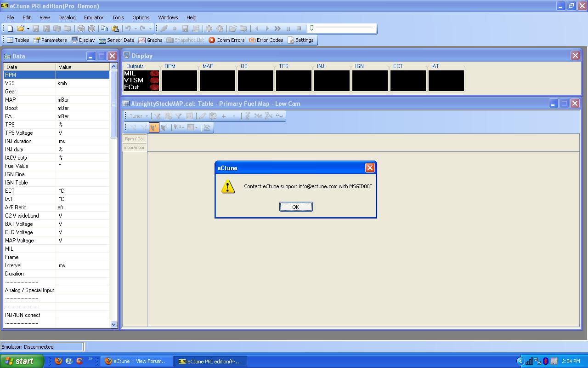The image size is (588, 368).
Task: Open the Options menu
Action: (x=141, y=17)
